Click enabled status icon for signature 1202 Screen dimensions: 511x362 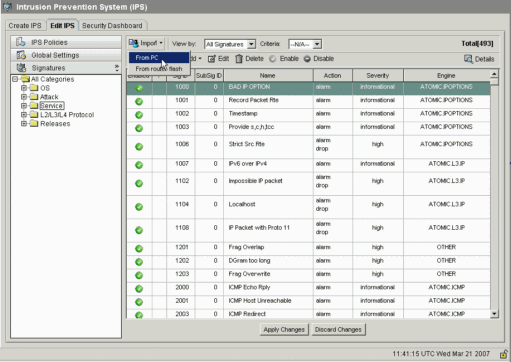coord(139,262)
